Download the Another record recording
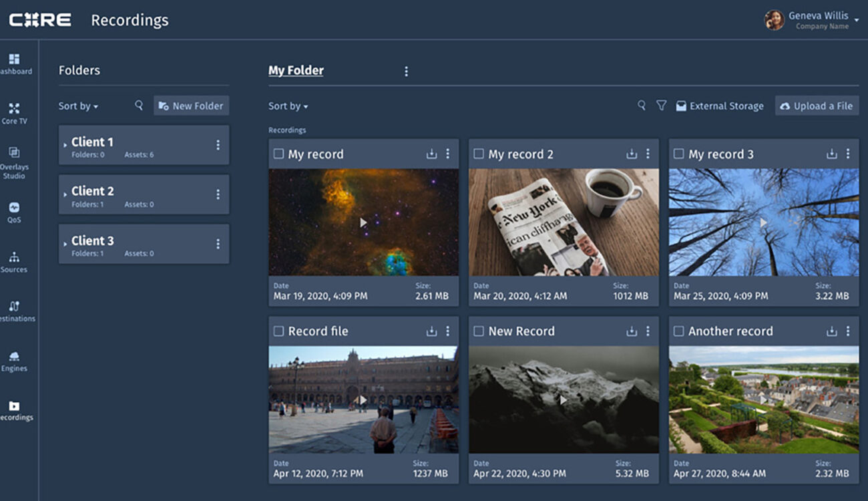Viewport: 868px width, 501px height. pyautogui.click(x=832, y=331)
